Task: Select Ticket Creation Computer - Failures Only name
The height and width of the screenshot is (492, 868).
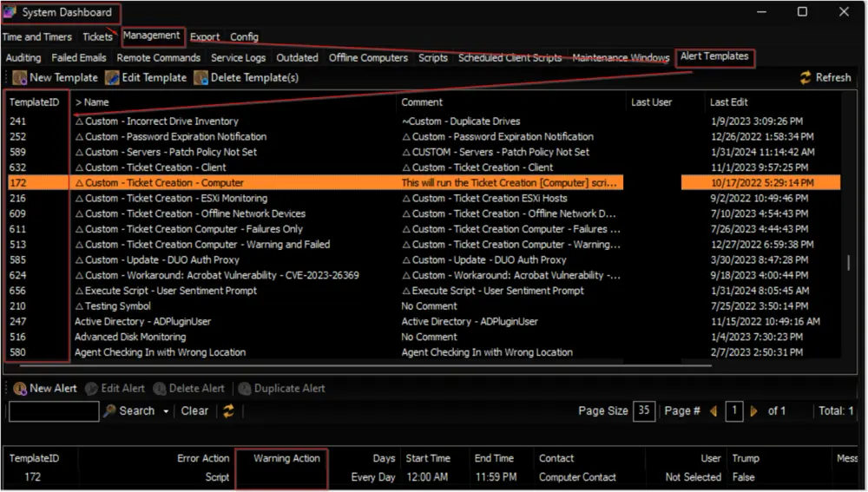Action: (x=188, y=229)
